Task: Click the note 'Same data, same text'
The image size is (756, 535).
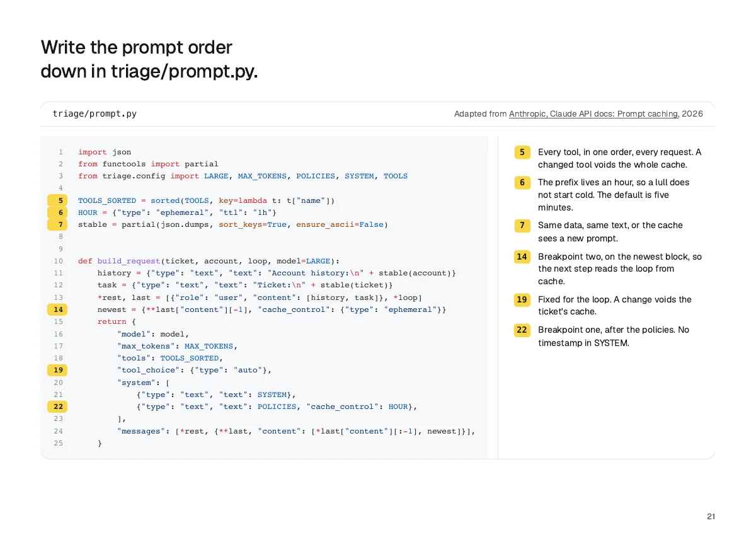Action: pyautogui.click(x=610, y=232)
